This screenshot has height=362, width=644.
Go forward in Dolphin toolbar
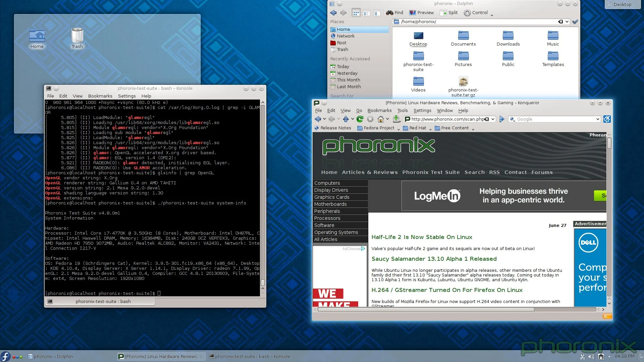[x=343, y=13]
